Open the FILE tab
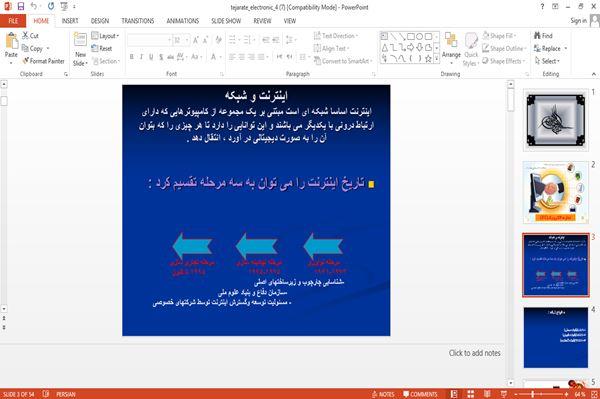 click(x=13, y=21)
